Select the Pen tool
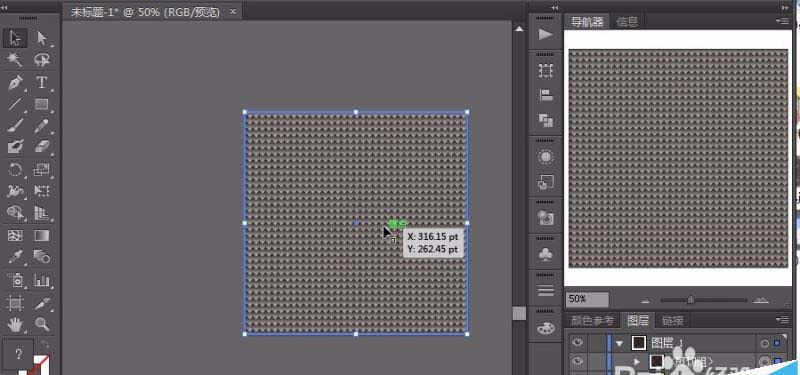This screenshot has height=375, width=800. point(15,83)
